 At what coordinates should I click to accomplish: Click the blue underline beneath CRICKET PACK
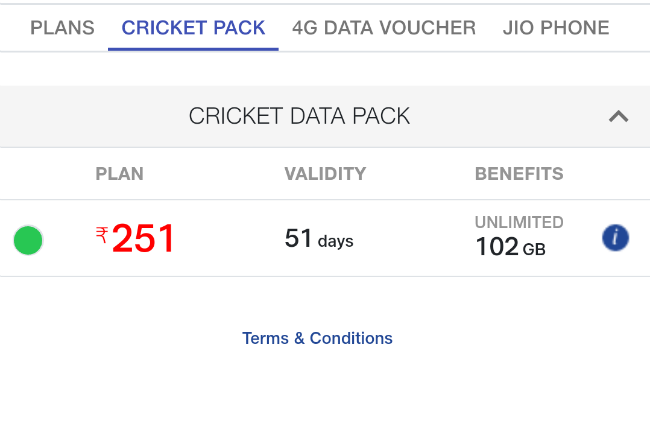pos(193,49)
